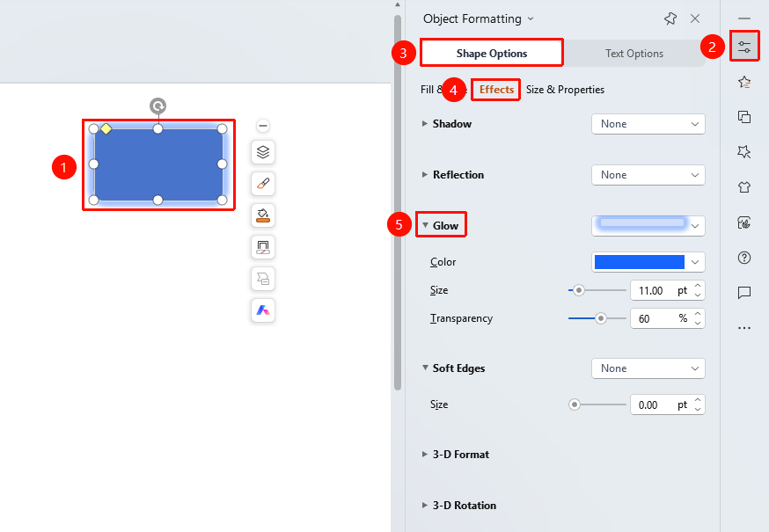The image size is (769, 532).
Task: Click the star-list icon in right sidebar
Action: pos(744,82)
